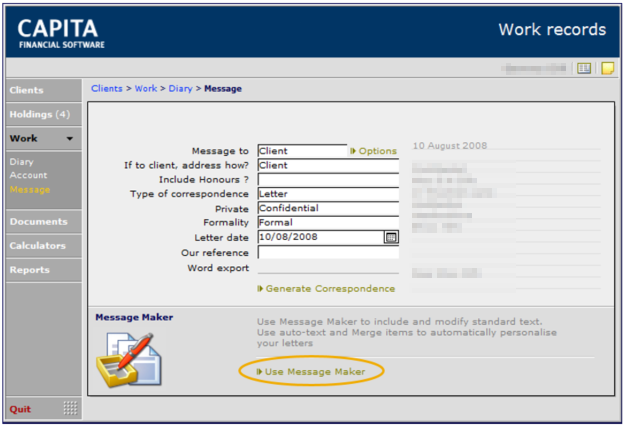Click Use Message Maker link
Screen dimensions: 624x430
click(311, 372)
